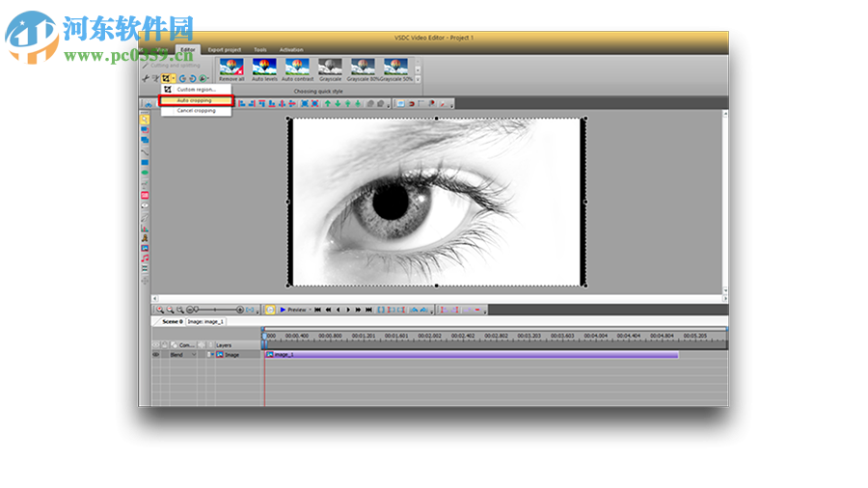This screenshot has height=488, width=868.
Task: Select the green ellipse shape tool
Action: tap(145, 174)
